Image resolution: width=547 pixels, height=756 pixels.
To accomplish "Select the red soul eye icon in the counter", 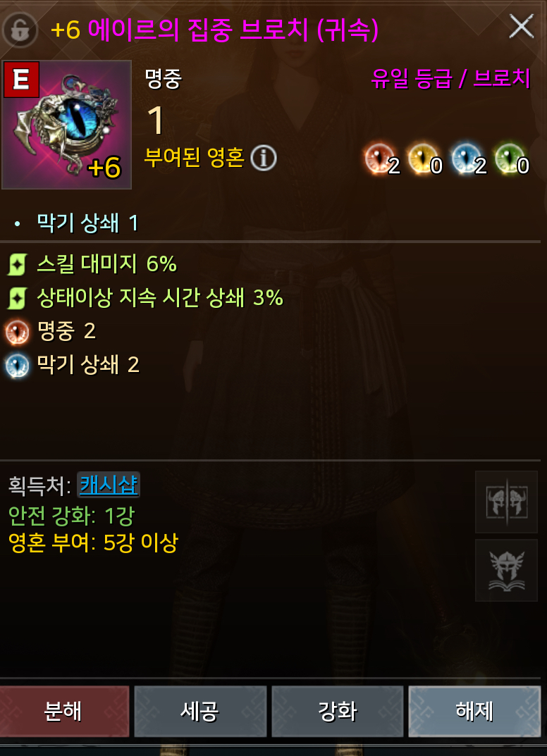I will [x=379, y=158].
